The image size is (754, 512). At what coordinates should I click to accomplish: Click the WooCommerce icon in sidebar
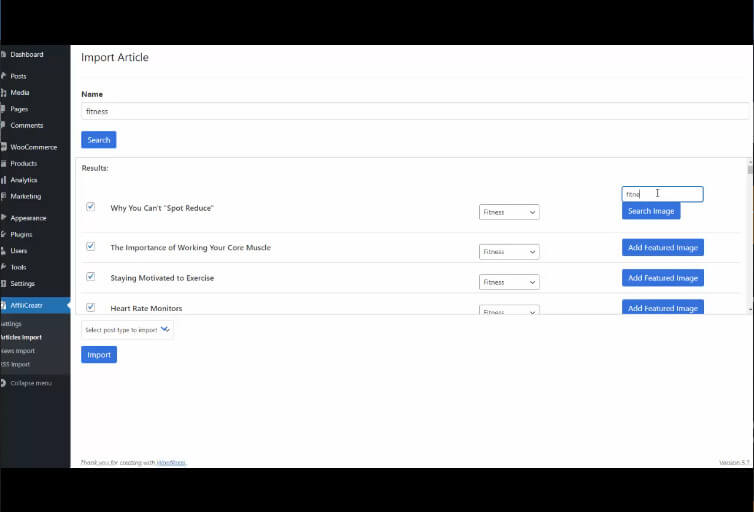pos(3,147)
